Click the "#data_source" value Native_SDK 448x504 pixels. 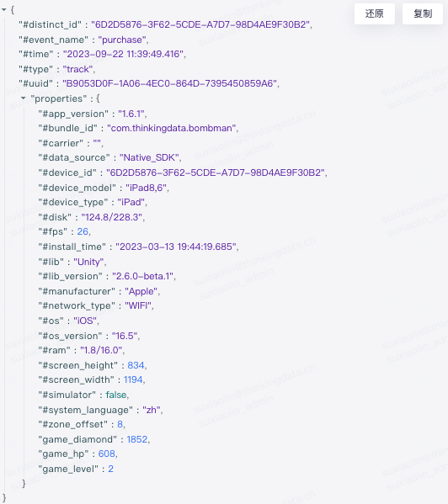[x=149, y=158]
